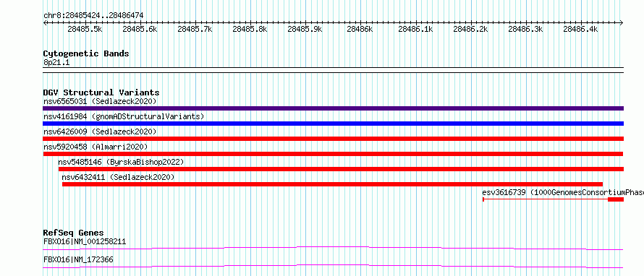Click the nsv6426009 red variant bar
The width and height of the screenshot is (644, 276).
click(x=333, y=139)
